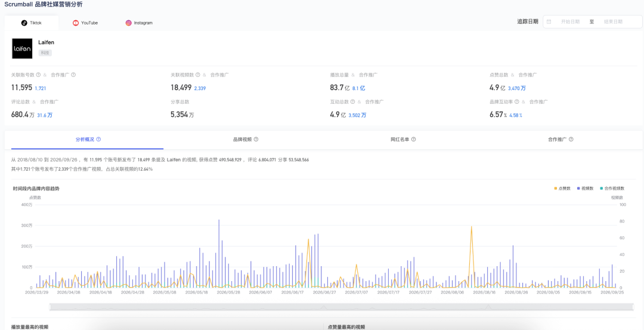Click the Laifen brand name text
The image size is (644, 330).
tap(46, 42)
